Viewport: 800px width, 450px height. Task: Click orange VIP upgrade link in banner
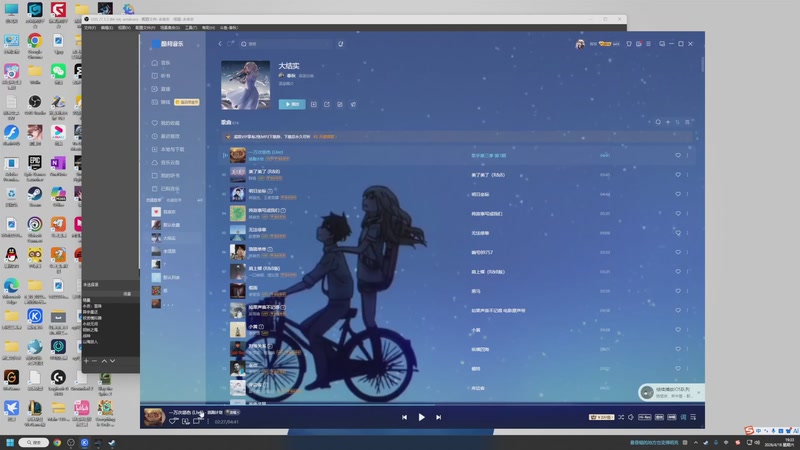324,137
